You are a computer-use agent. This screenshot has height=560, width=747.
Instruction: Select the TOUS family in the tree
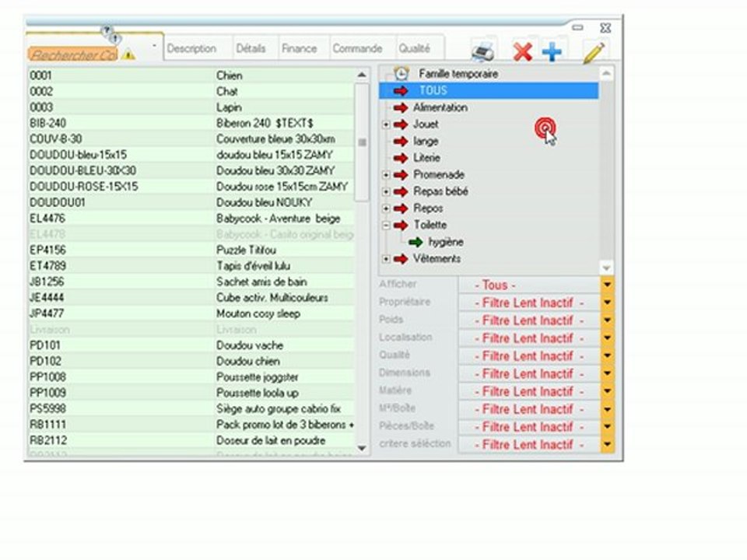pyautogui.click(x=489, y=90)
